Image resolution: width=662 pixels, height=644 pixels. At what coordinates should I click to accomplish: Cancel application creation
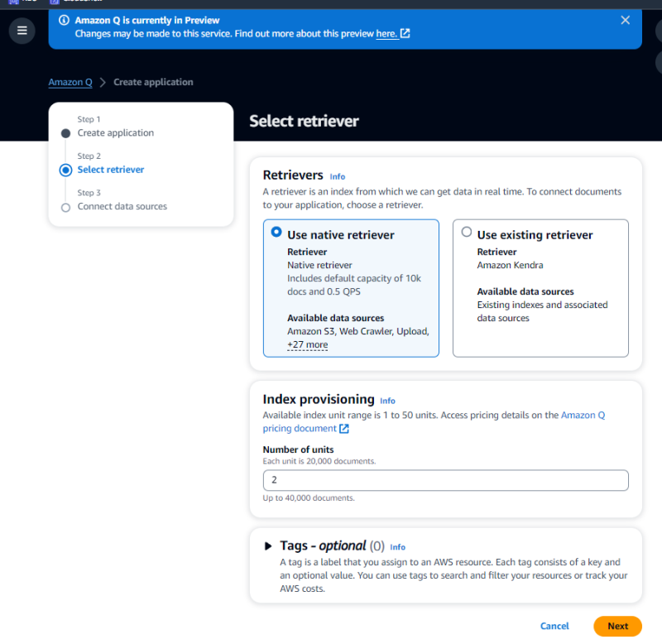[x=554, y=626]
